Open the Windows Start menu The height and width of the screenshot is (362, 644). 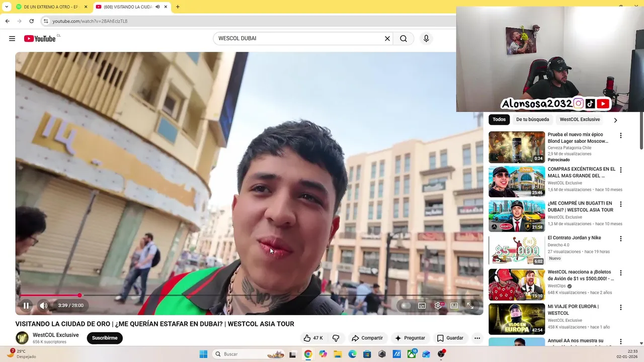click(x=203, y=354)
